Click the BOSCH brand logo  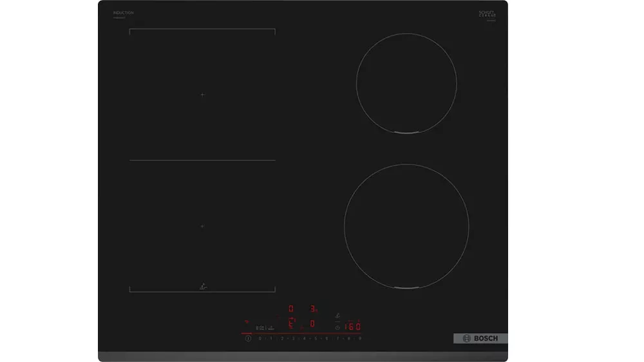(x=480, y=338)
